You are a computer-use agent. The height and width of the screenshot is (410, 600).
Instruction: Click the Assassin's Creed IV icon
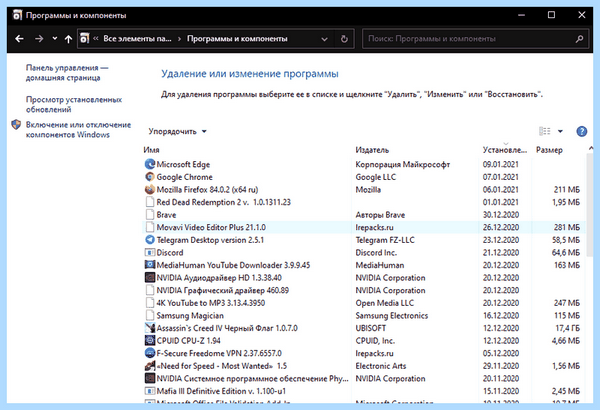[150, 328]
